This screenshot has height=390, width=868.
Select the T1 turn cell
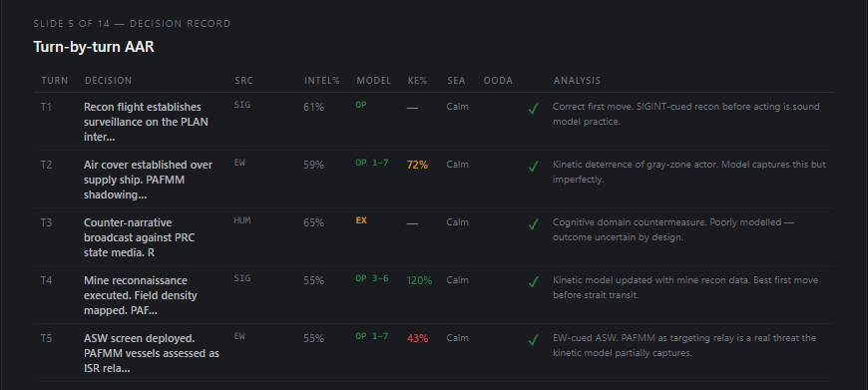pos(46,107)
